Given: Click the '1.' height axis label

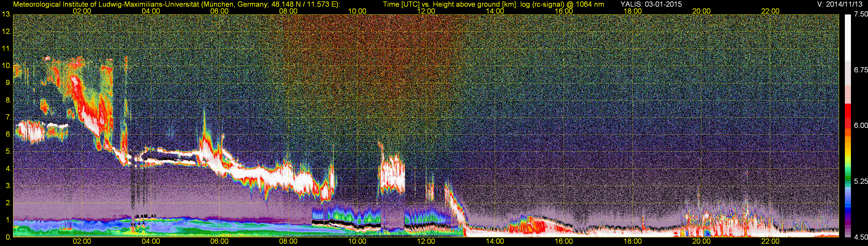Looking at the screenshot, I should point(8,220).
